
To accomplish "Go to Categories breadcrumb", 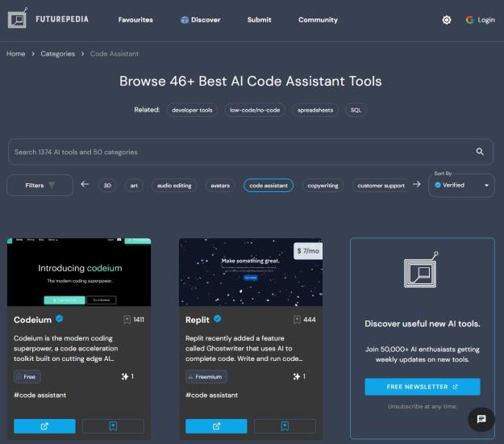I will pyautogui.click(x=57, y=54).
